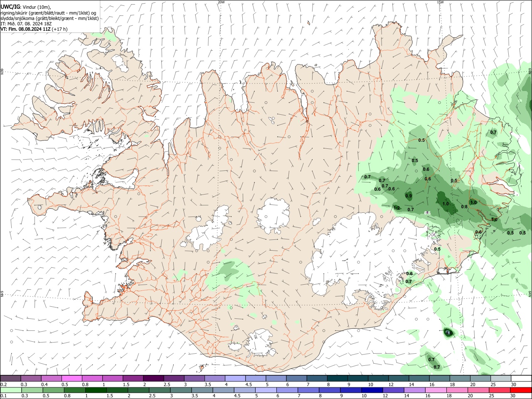Click the '30' label in the upper legend row
Screen dimensions: 532x399
[x=514, y=384]
